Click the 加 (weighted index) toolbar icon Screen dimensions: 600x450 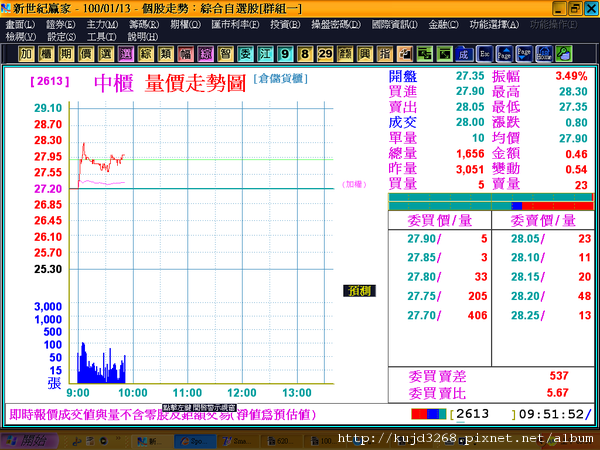tap(26, 54)
